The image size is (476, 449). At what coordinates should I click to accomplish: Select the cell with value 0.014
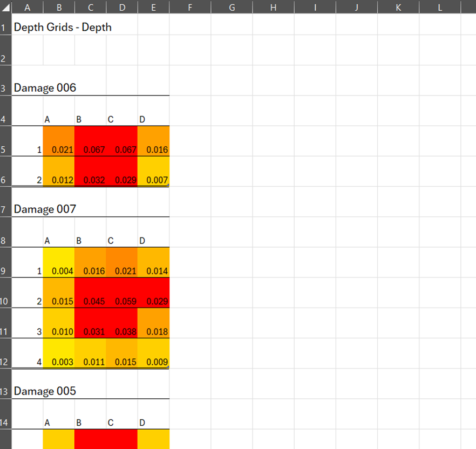point(154,263)
